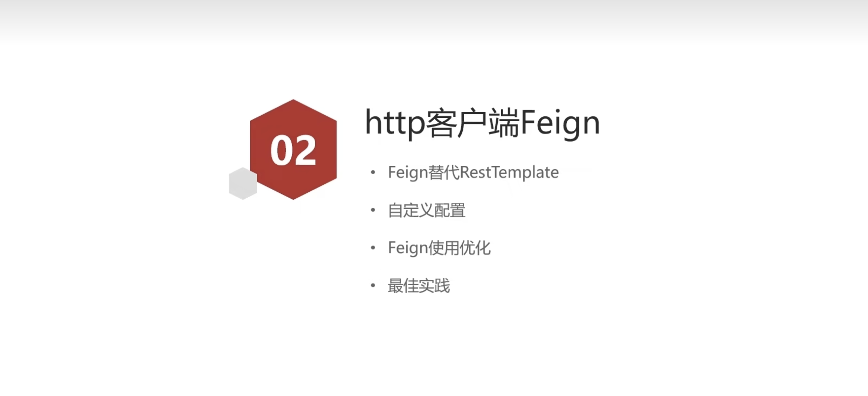Click the http letters in the title

(395, 123)
